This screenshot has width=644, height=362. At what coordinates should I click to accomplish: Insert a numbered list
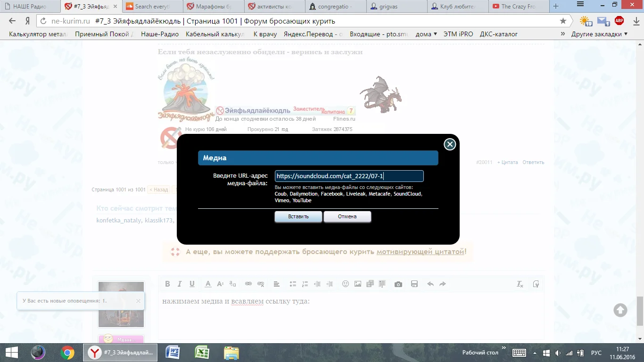(305, 284)
